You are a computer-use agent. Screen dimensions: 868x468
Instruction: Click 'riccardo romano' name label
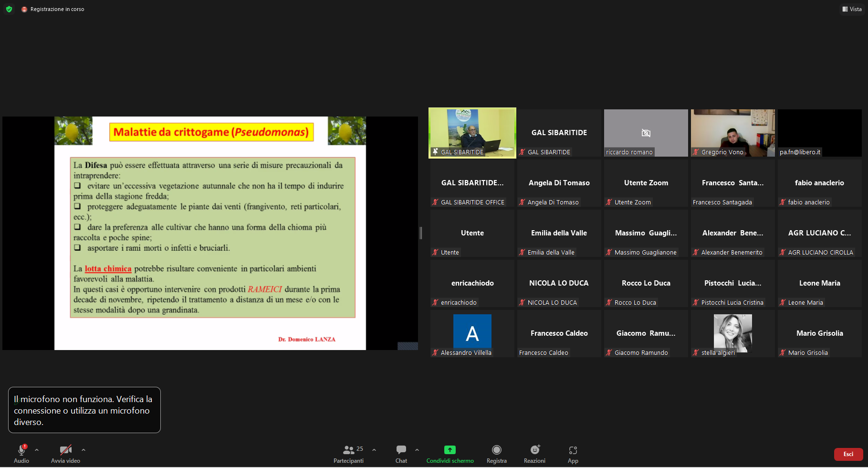pos(629,152)
